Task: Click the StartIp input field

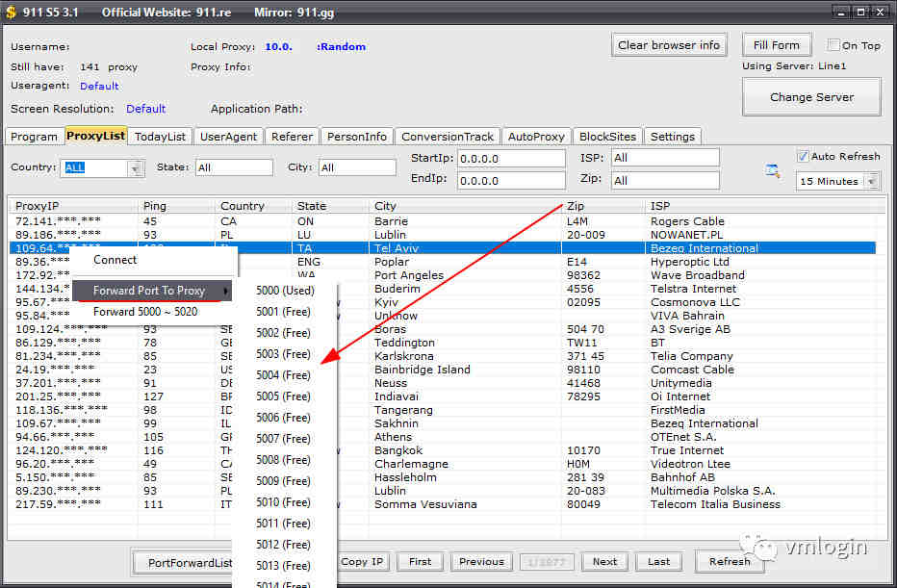Action: (511, 158)
